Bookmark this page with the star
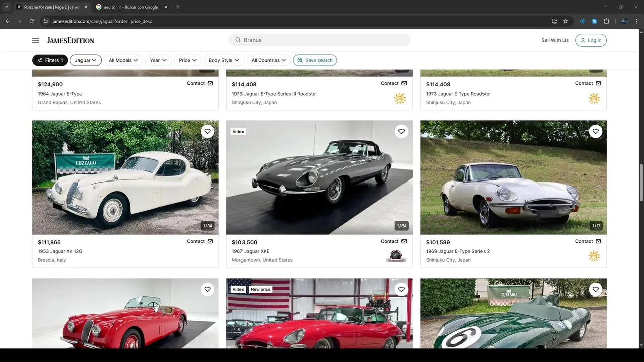Image resolution: width=644 pixels, height=362 pixels. pyautogui.click(x=566, y=21)
